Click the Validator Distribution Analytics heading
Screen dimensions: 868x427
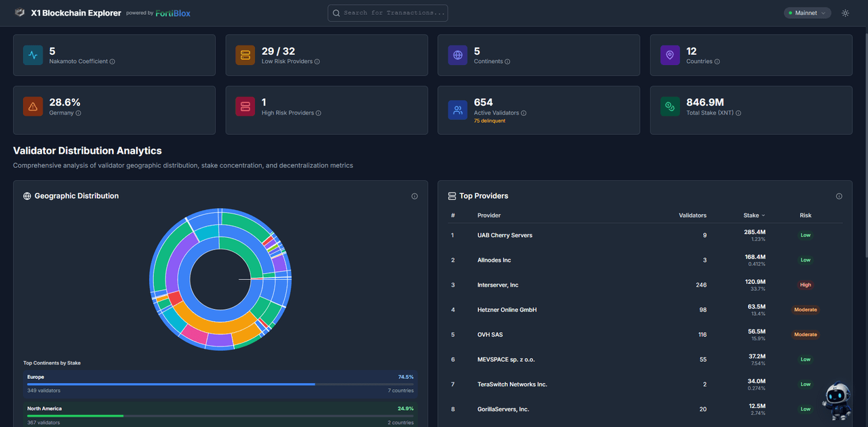(87, 150)
